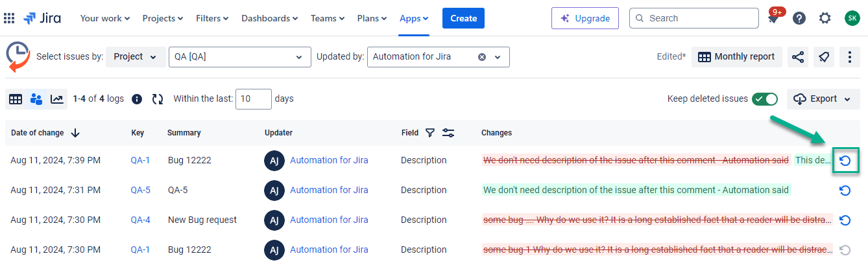Screen dimensions: 868x267
Task: Click the Field column filter funnel icon
Action: tap(429, 133)
